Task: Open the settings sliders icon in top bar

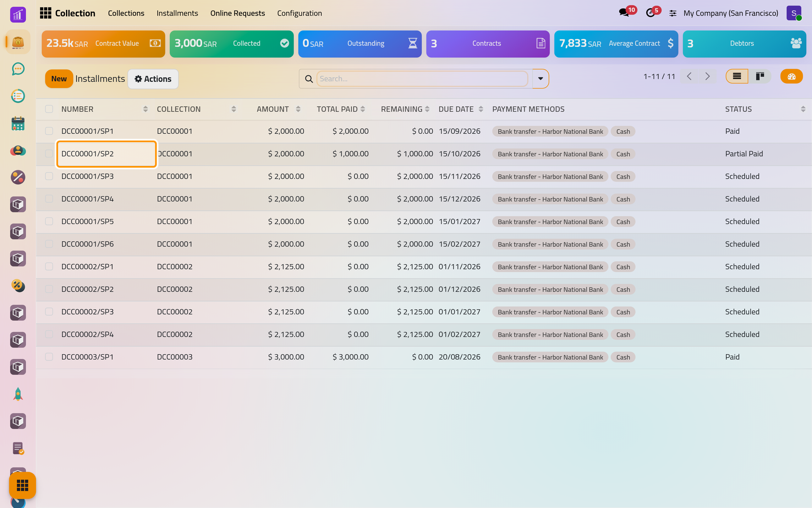Action: 673,13
